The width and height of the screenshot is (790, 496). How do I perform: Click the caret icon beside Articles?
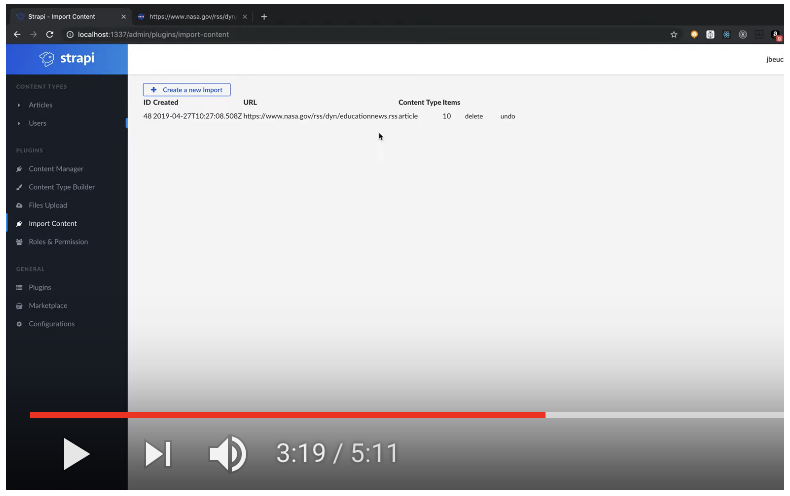coord(19,105)
